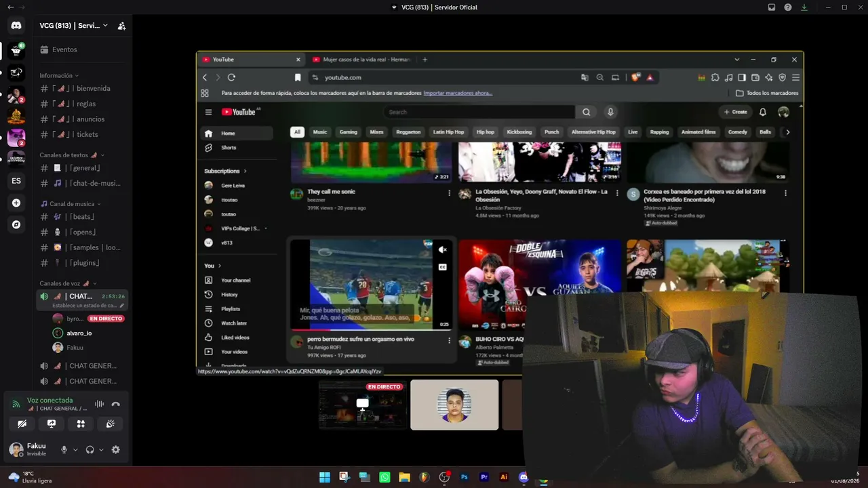Open noise suppression waveform settings

99,404
